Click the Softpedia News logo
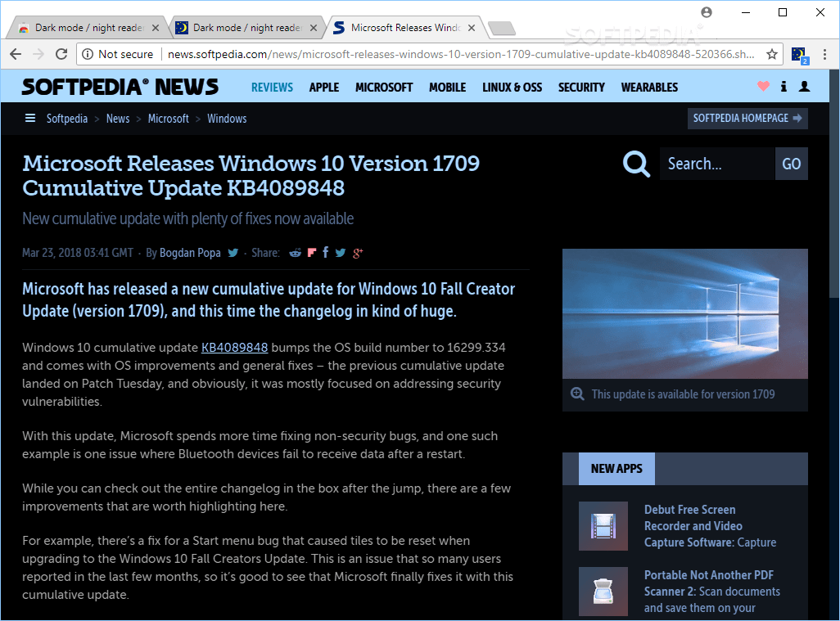The height and width of the screenshot is (621, 840). point(120,87)
